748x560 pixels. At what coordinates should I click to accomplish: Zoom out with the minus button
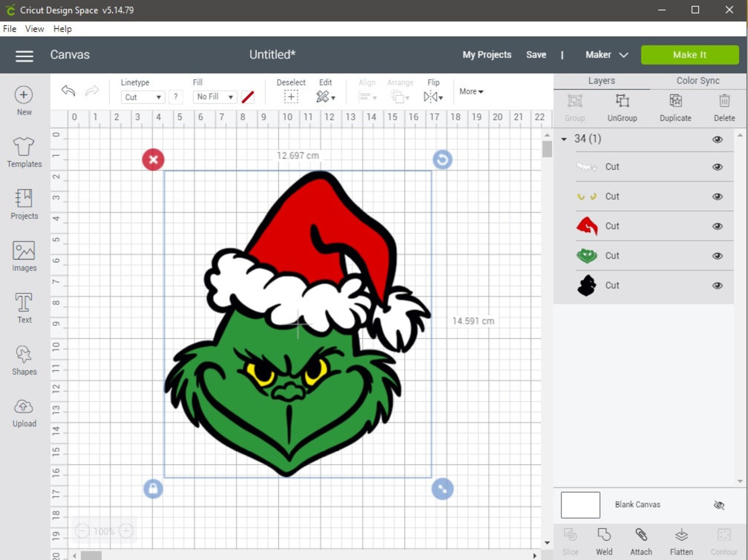82,531
